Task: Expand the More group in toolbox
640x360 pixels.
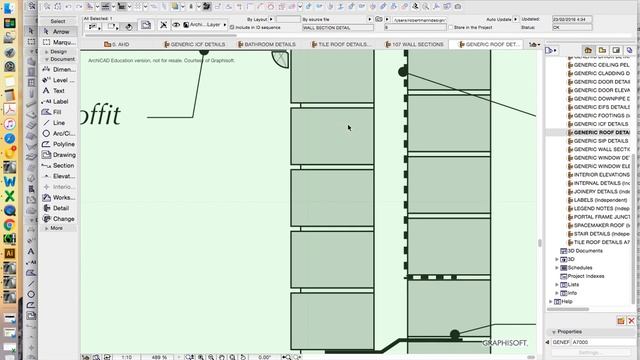Action: 47,228
